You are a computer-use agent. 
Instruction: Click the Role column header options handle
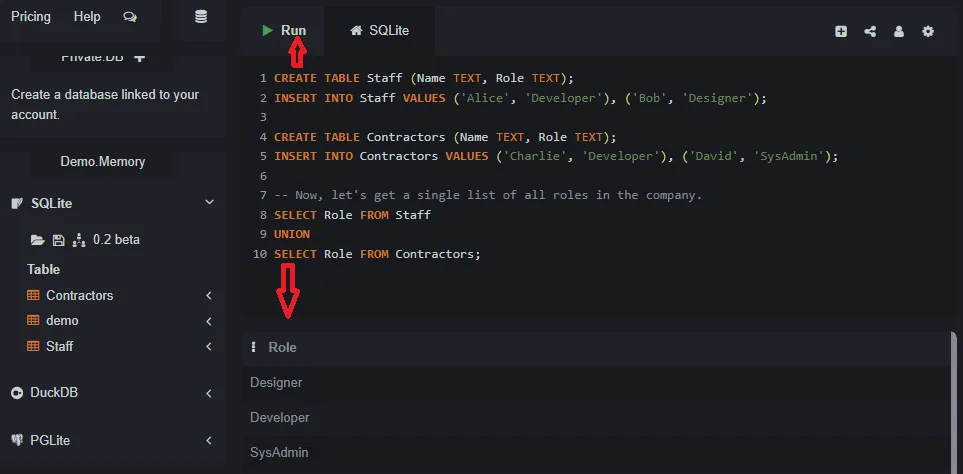(x=254, y=347)
